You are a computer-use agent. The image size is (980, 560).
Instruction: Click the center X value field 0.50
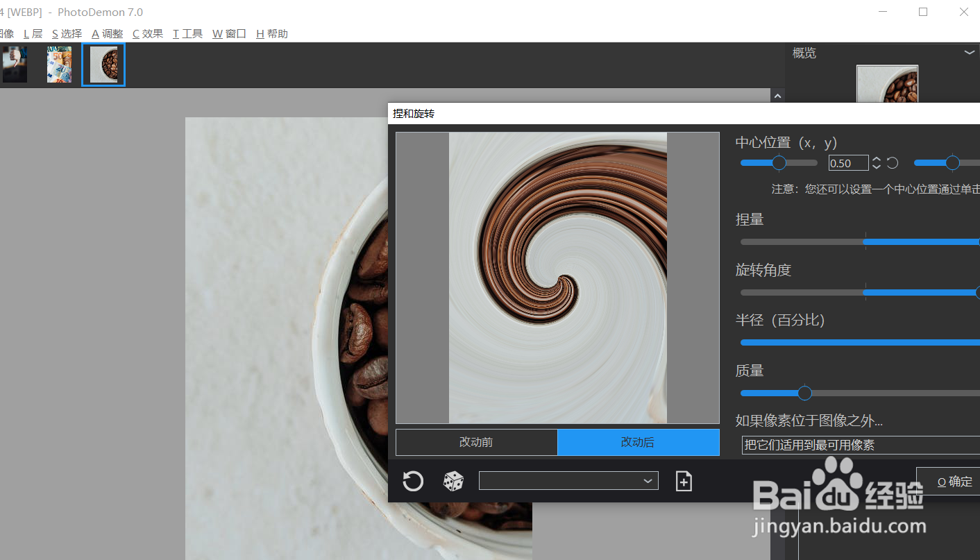[x=848, y=163]
